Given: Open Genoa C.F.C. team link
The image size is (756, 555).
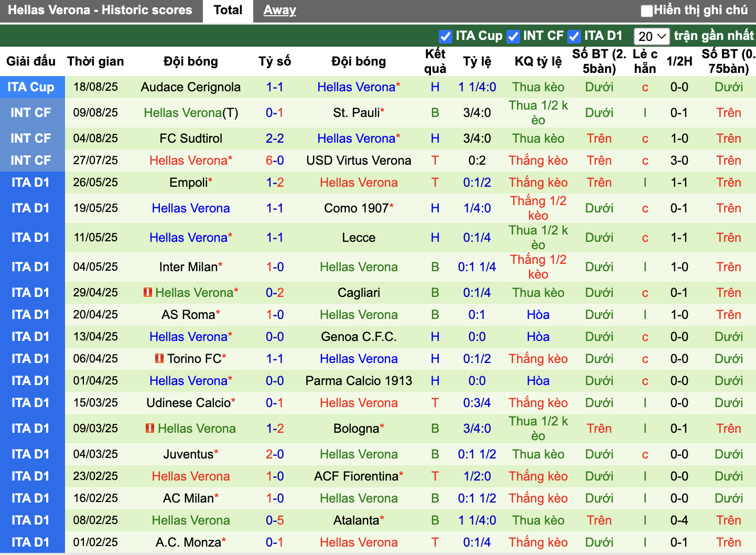Looking at the screenshot, I should click(x=359, y=337).
